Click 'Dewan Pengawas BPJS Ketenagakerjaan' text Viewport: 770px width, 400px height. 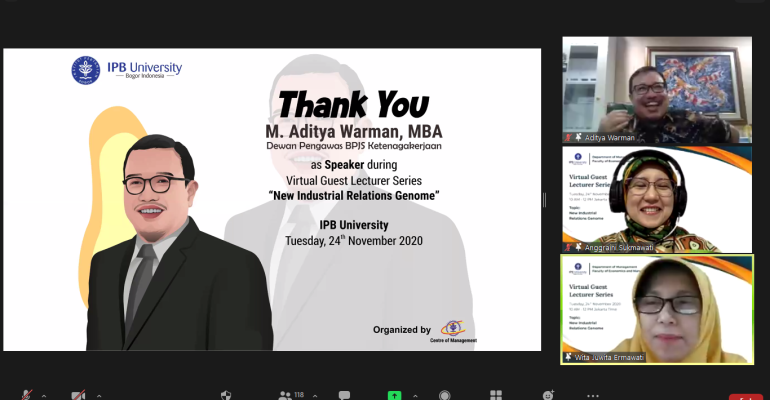(x=354, y=146)
